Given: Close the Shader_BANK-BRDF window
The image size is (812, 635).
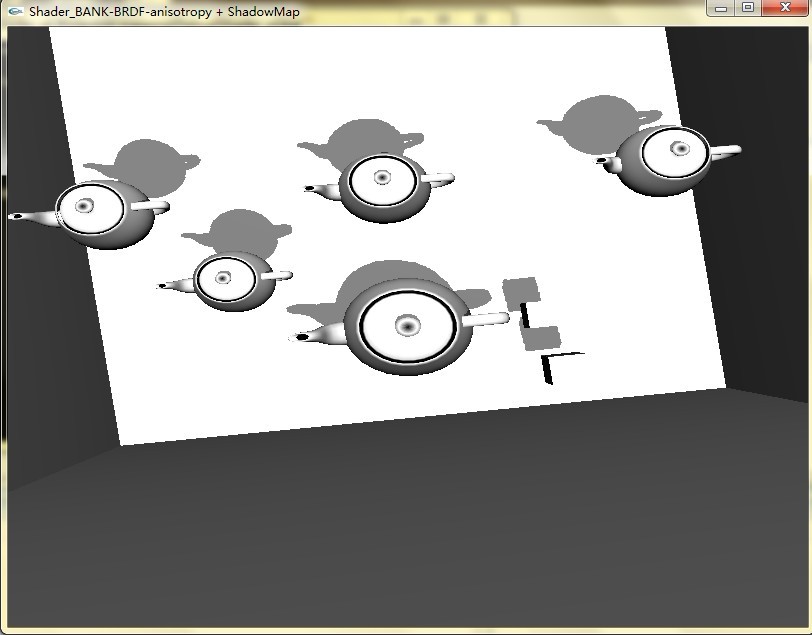Looking at the screenshot, I should 785,8.
